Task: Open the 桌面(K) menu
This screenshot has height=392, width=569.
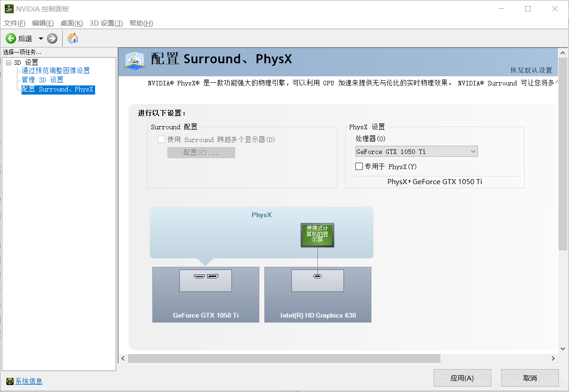Action: click(72, 23)
